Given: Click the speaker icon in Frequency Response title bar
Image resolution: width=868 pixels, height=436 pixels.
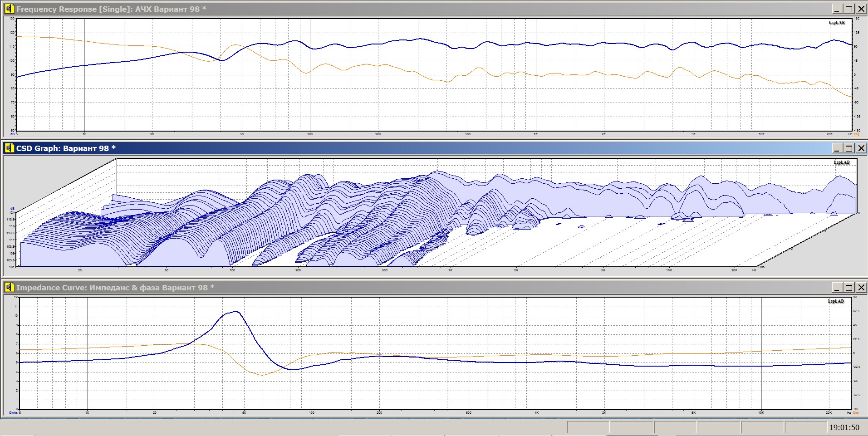Looking at the screenshot, I should 10,9.
